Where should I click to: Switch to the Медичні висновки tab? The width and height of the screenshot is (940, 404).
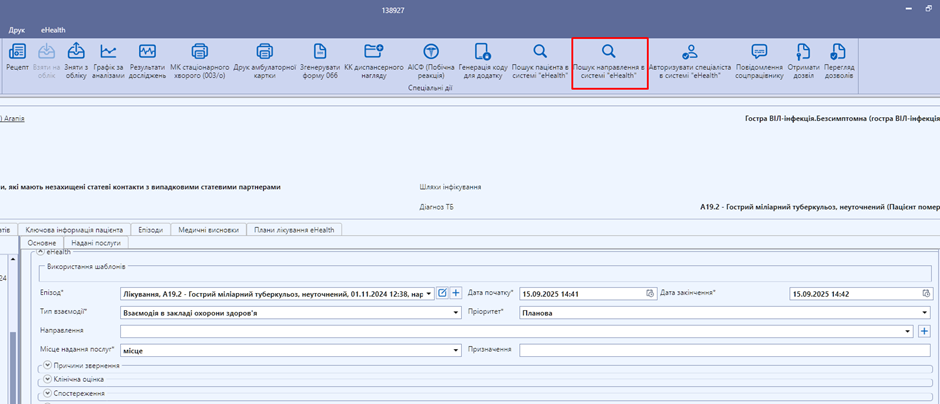[x=208, y=229]
